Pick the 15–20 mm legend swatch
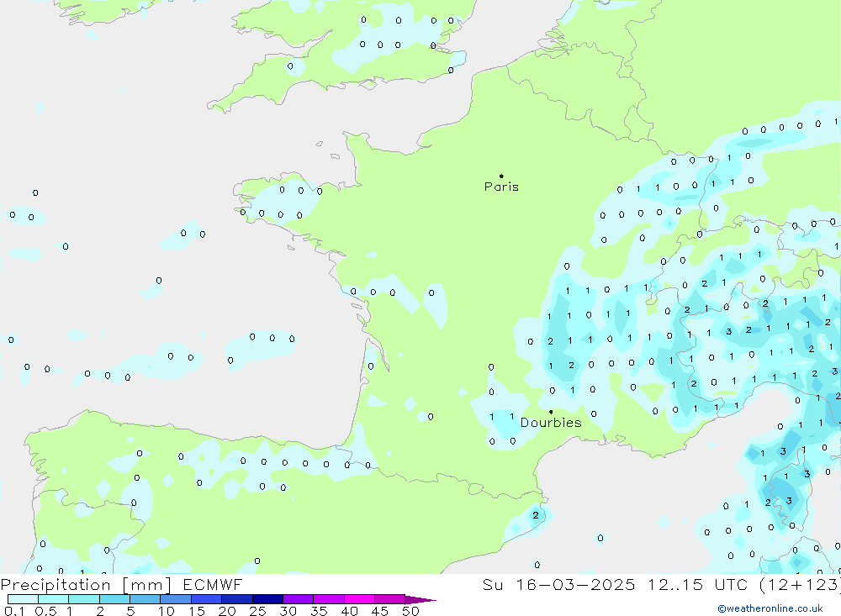 (207, 599)
